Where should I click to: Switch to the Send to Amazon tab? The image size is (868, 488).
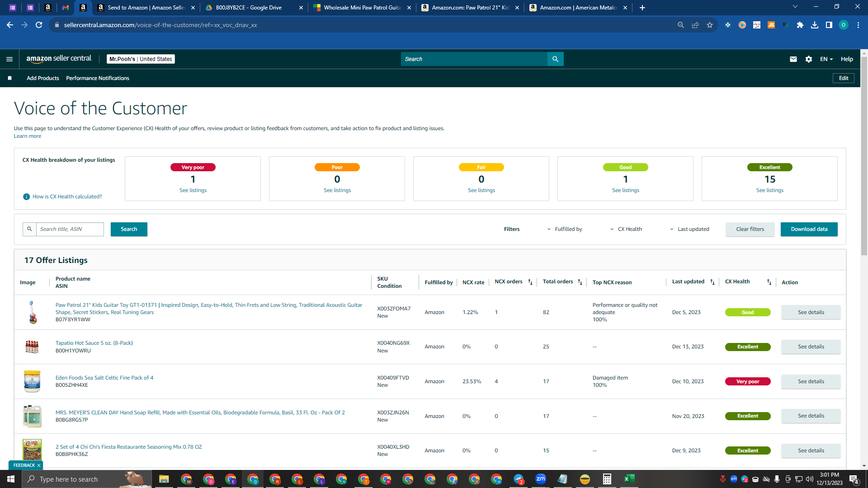(146, 8)
